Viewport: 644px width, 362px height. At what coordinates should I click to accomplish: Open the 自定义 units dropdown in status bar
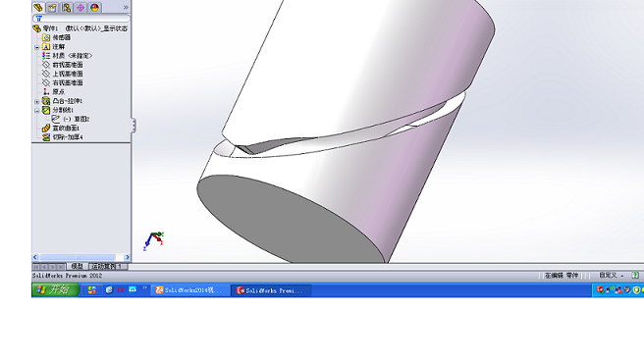coord(612,276)
